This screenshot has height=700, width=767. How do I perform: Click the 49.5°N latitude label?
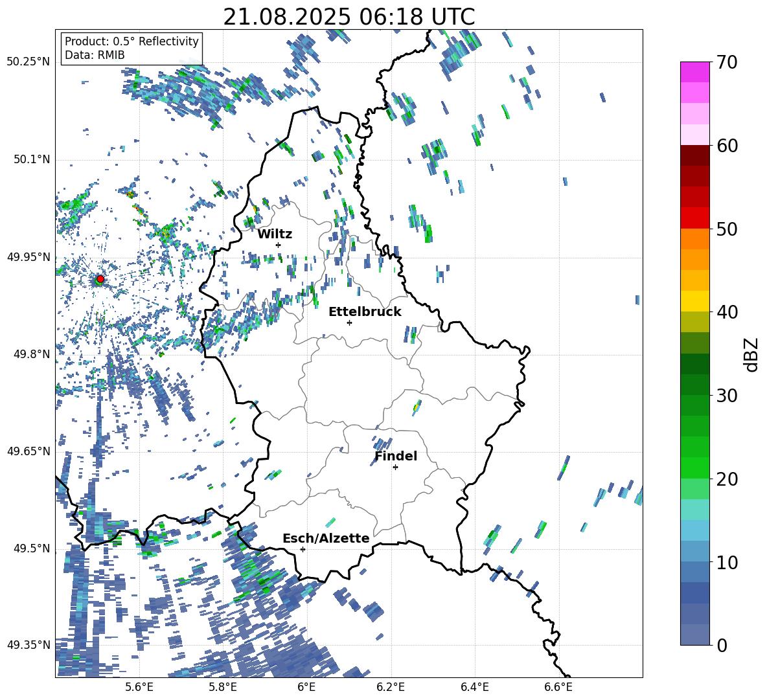[32, 548]
